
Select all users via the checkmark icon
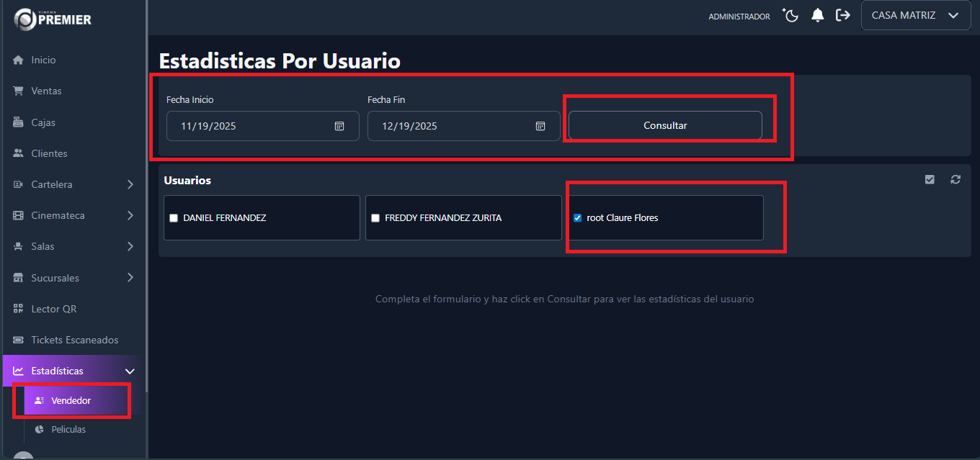pyautogui.click(x=930, y=179)
